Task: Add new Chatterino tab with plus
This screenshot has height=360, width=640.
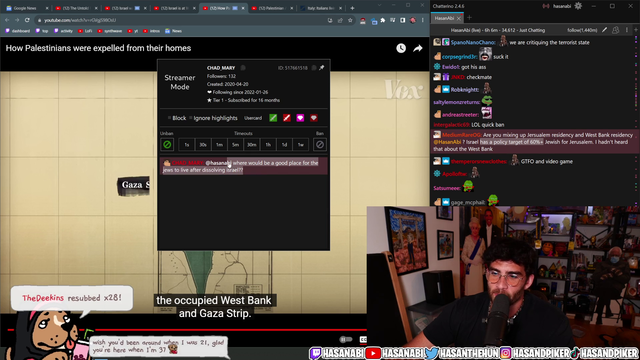Action: coord(469,18)
